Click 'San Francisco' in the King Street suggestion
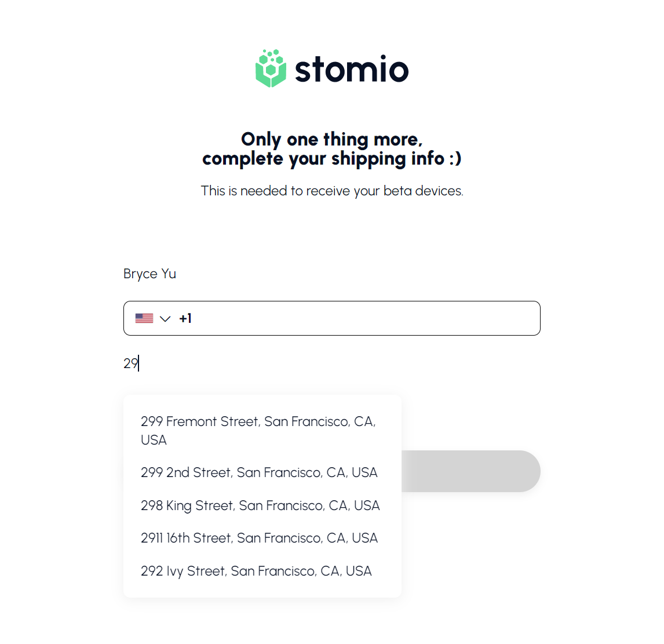The height and width of the screenshot is (644, 664). coord(282,505)
